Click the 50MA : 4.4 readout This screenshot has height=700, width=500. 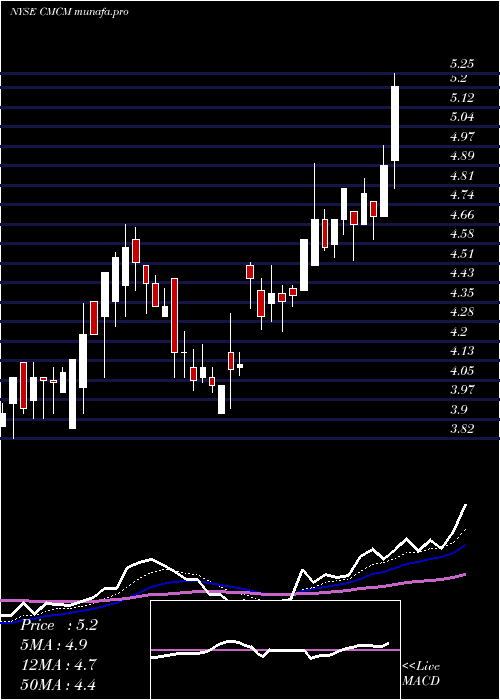pyautogui.click(x=58, y=684)
